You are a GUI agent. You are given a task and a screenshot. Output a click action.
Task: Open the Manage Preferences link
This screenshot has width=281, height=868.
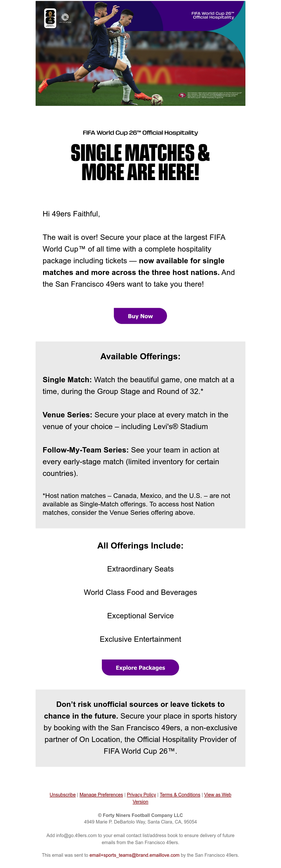click(101, 794)
